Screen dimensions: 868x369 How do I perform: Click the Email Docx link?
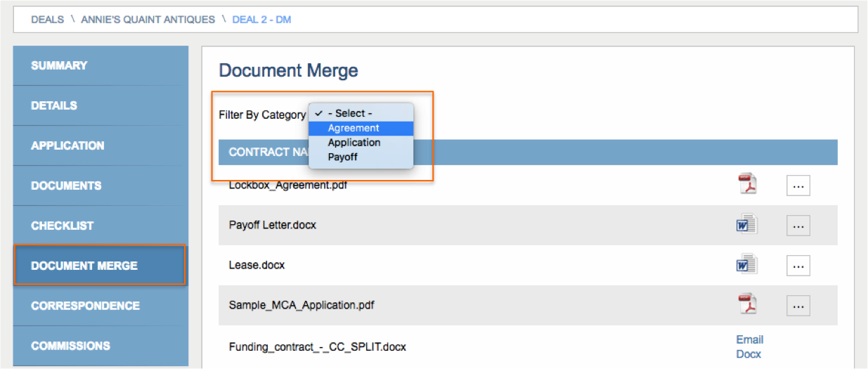pyautogui.click(x=750, y=347)
